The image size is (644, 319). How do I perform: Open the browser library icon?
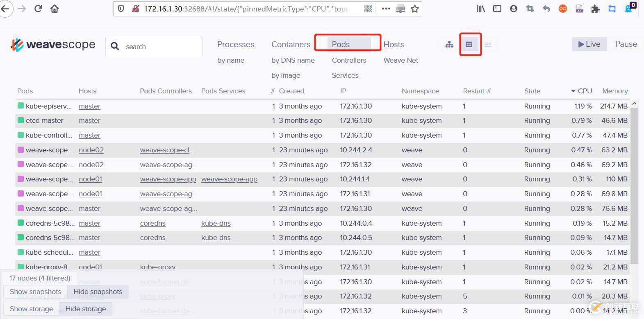(481, 9)
